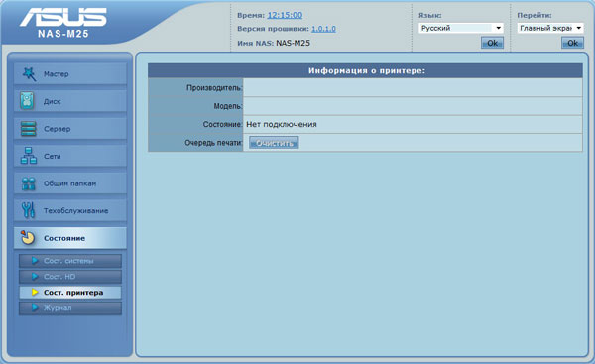This screenshot has height=364, width=595.
Task: Click Ok button under language selector
Action: pyautogui.click(x=492, y=43)
